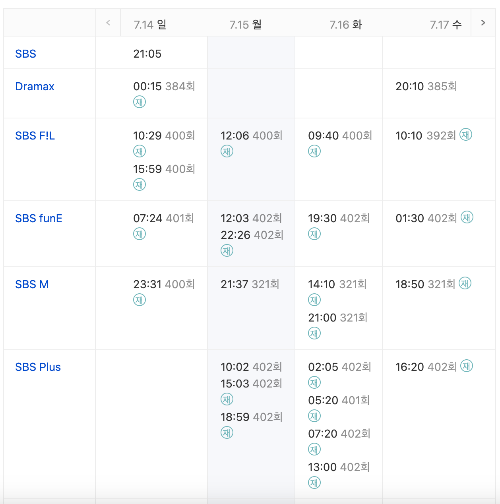Click the SBS Plus 18:59 402회 entry
This screenshot has width=500, height=504.
(x=252, y=417)
